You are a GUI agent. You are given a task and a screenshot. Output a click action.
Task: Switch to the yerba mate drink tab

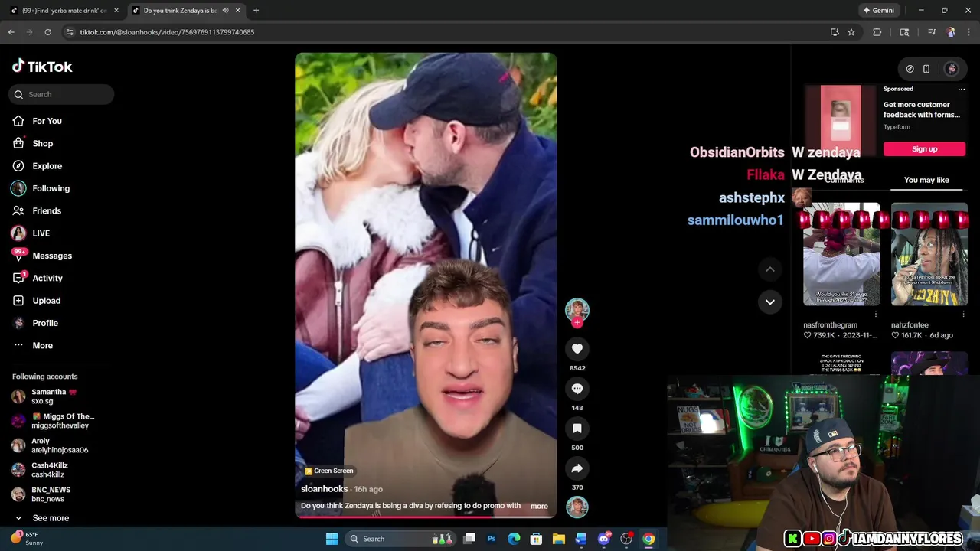click(x=63, y=11)
